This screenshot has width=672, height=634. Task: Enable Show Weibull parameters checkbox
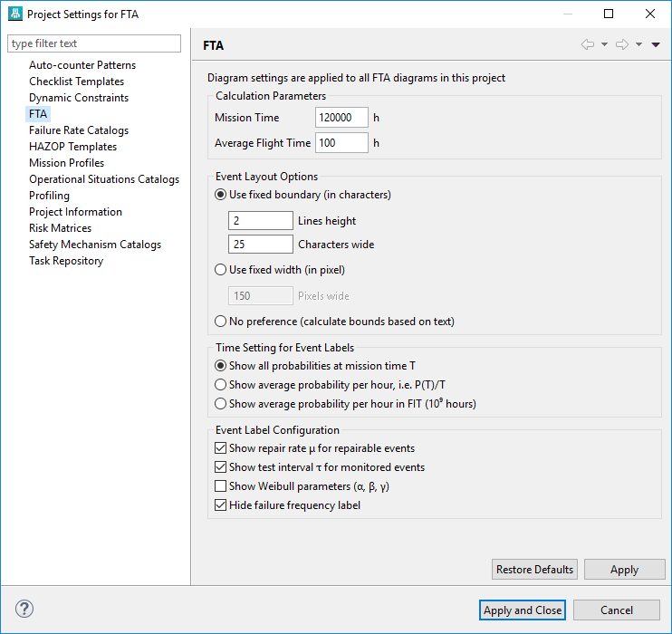[x=220, y=487]
